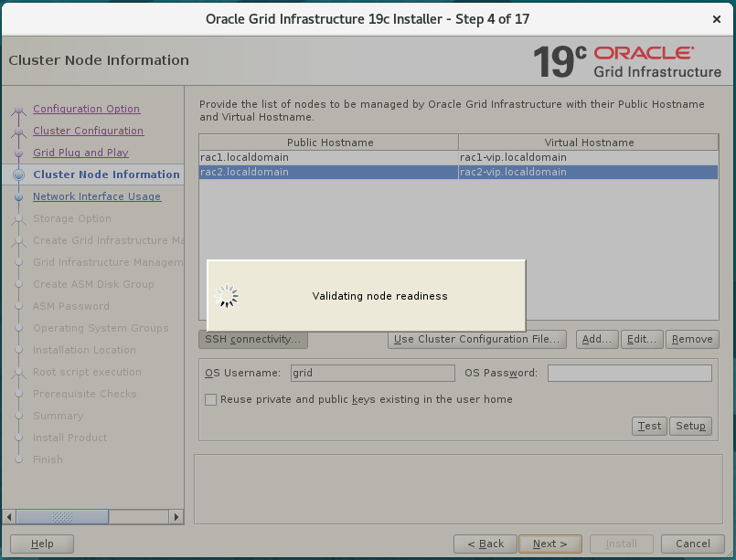Image resolution: width=736 pixels, height=560 pixels.
Task: Remove the selected cluster node
Action: click(x=692, y=339)
